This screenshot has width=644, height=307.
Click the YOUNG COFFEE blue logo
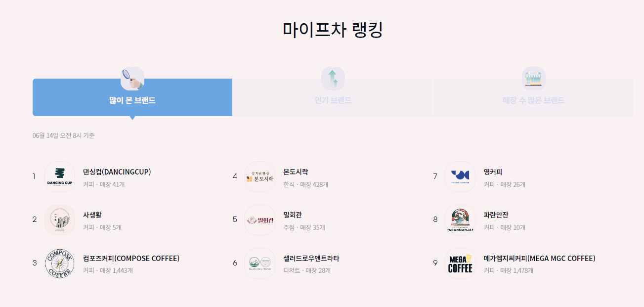pyautogui.click(x=460, y=176)
